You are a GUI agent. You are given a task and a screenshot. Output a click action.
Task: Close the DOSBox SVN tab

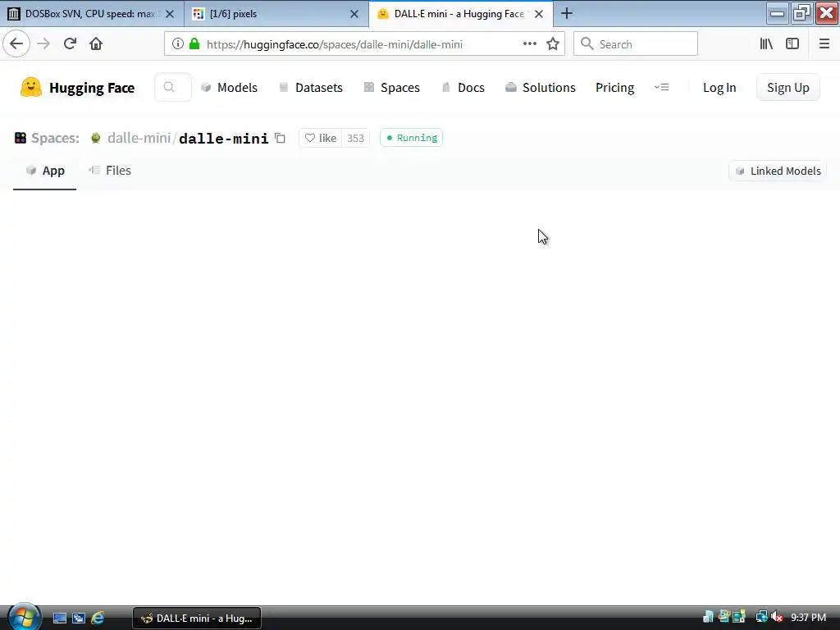tap(170, 14)
